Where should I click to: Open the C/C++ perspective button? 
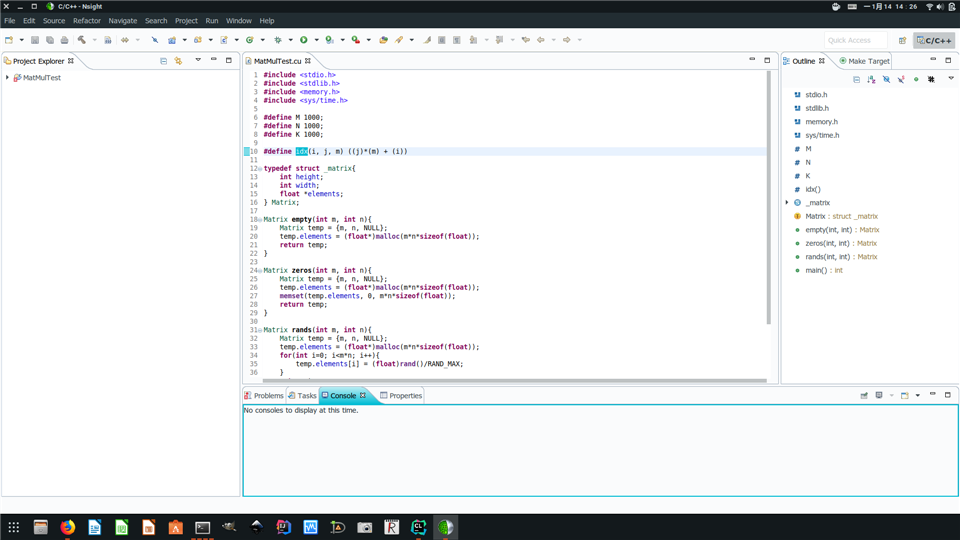point(934,40)
